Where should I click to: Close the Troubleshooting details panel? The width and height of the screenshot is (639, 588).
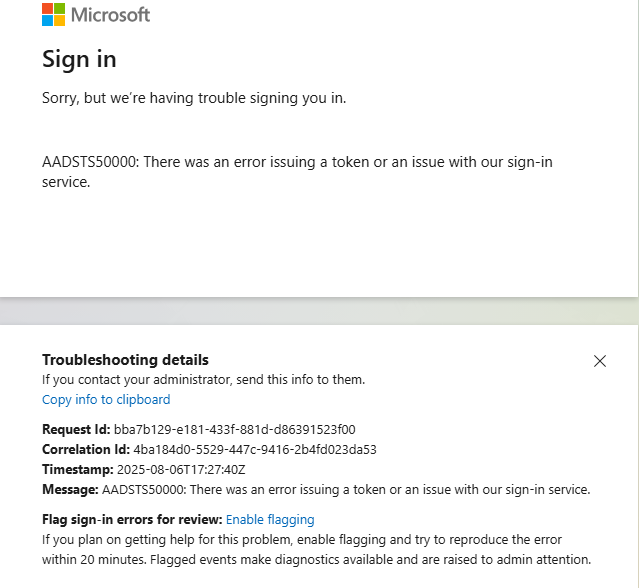click(x=599, y=361)
